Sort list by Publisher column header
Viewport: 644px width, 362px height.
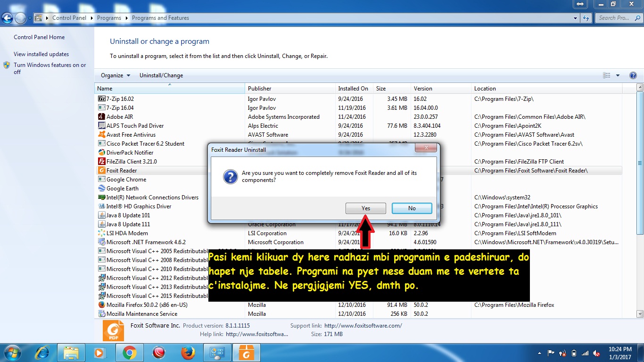coord(290,89)
